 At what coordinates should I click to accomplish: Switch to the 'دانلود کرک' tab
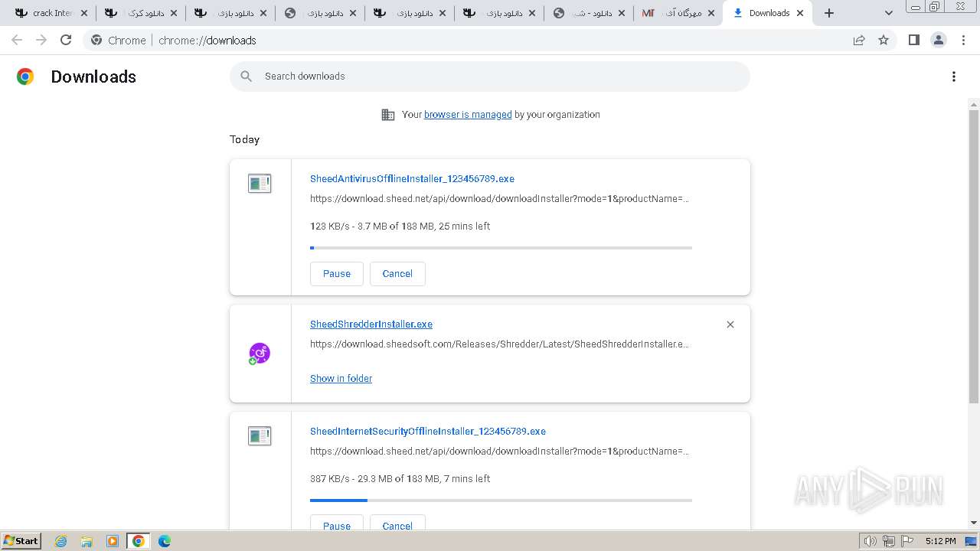(140, 13)
